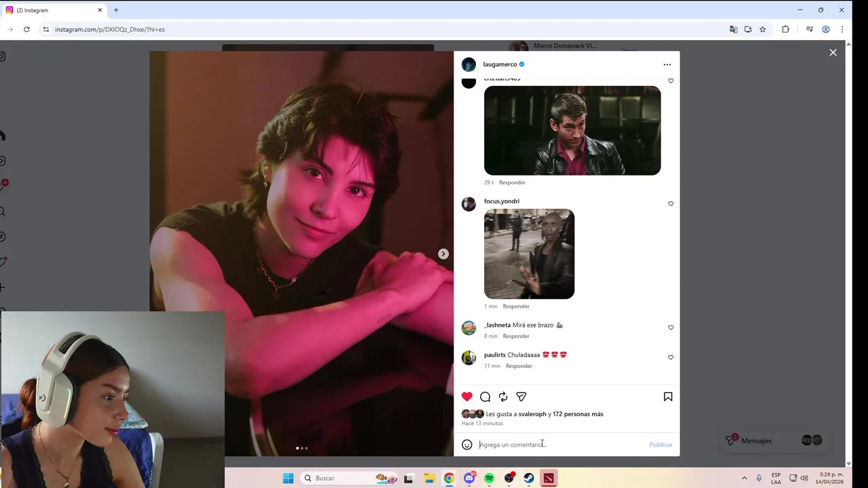Open the laugamerco profile name

pyautogui.click(x=500, y=64)
